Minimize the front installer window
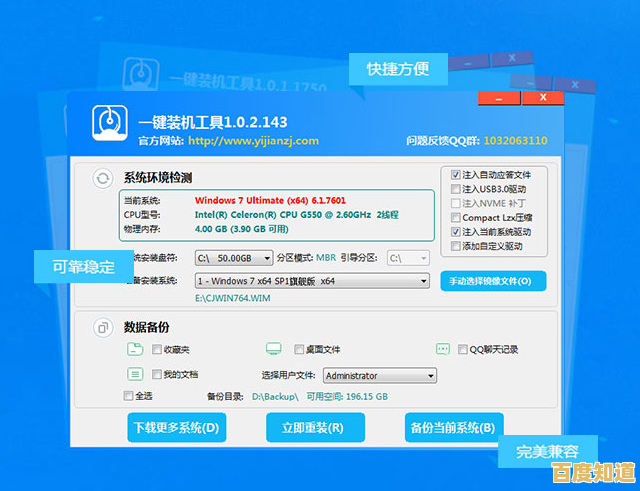 tap(499, 98)
